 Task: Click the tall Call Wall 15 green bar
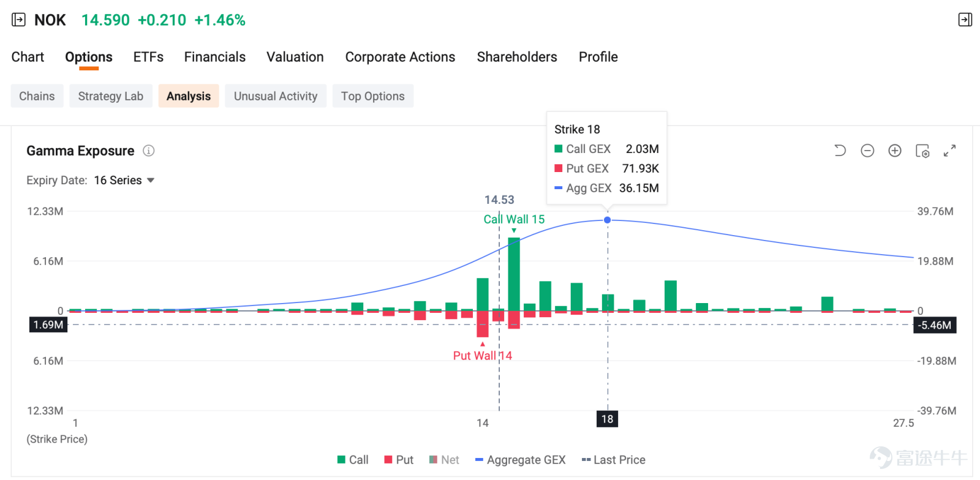click(514, 274)
